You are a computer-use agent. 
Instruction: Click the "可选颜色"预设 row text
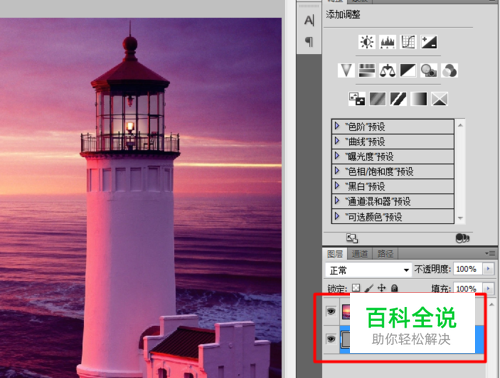tap(374, 217)
